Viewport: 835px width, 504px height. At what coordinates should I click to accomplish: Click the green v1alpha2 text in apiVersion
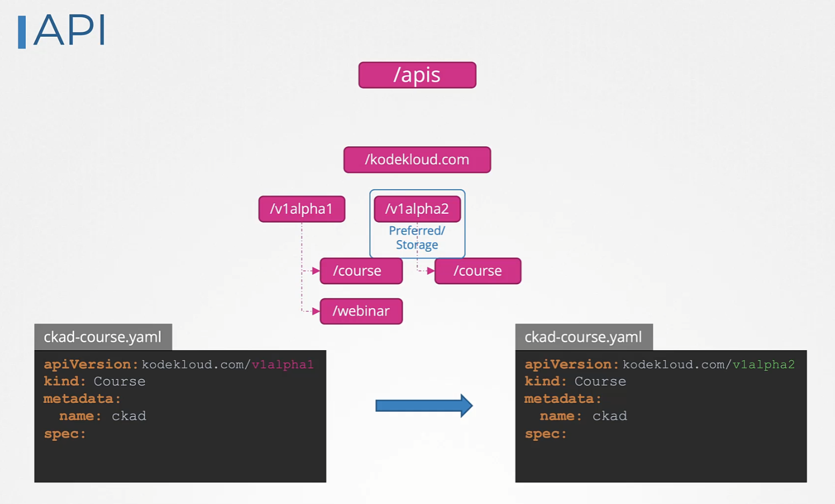(x=763, y=364)
